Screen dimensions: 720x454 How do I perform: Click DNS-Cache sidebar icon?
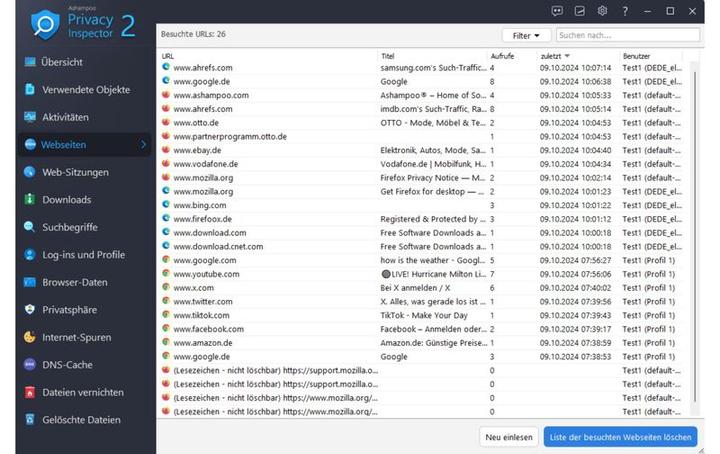tap(30, 365)
